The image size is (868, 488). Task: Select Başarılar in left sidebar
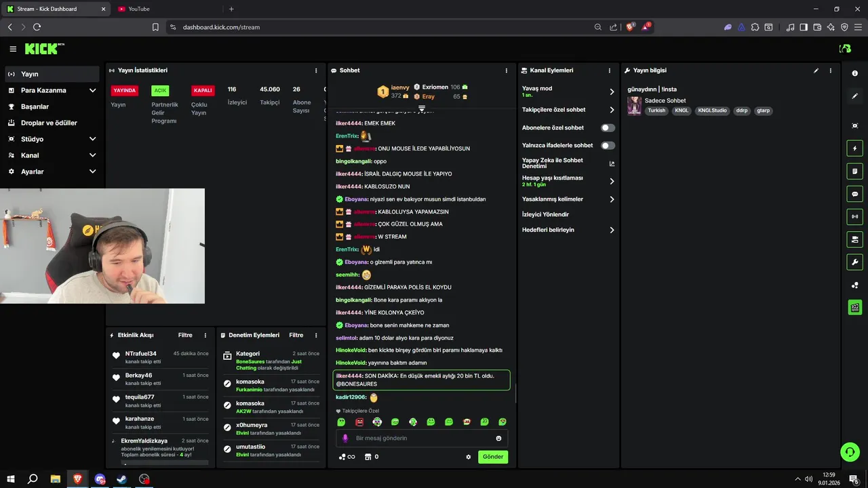pos(52,106)
